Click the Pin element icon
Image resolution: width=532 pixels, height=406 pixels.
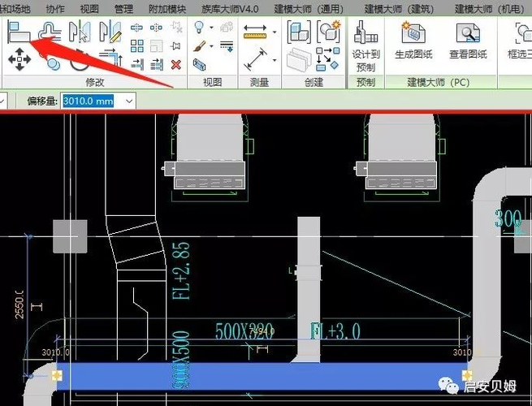[175, 45]
